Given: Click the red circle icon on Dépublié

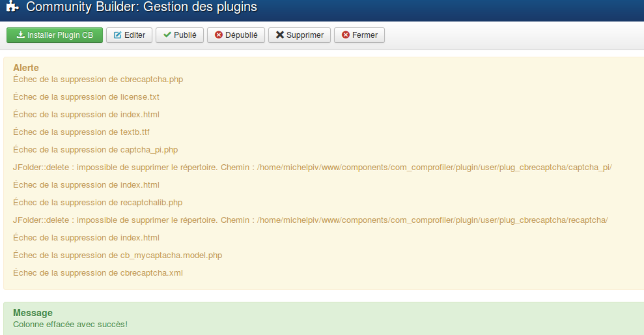Looking at the screenshot, I should (x=219, y=35).
